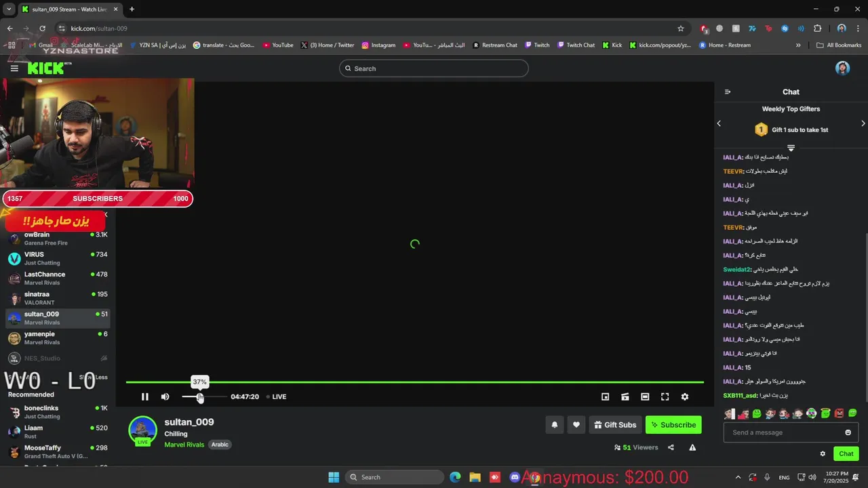Open the hamburger menu next to Kick logo
868x488 pixels.
14,68
